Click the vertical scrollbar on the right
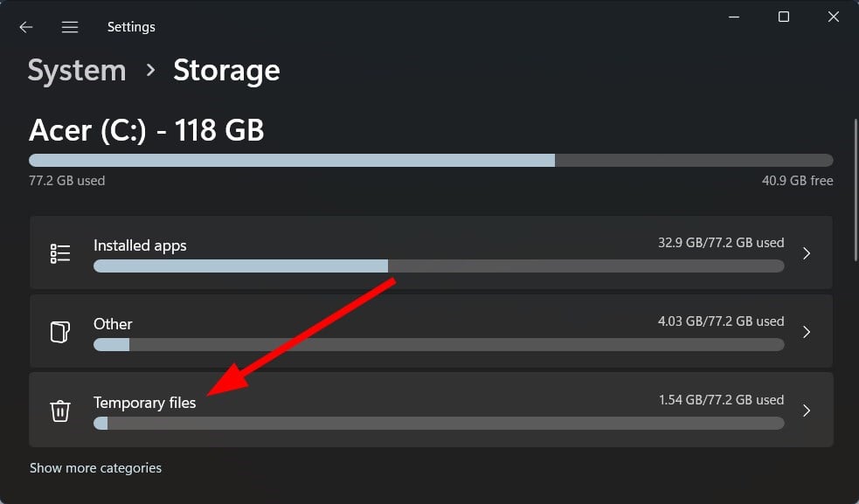 855,188
